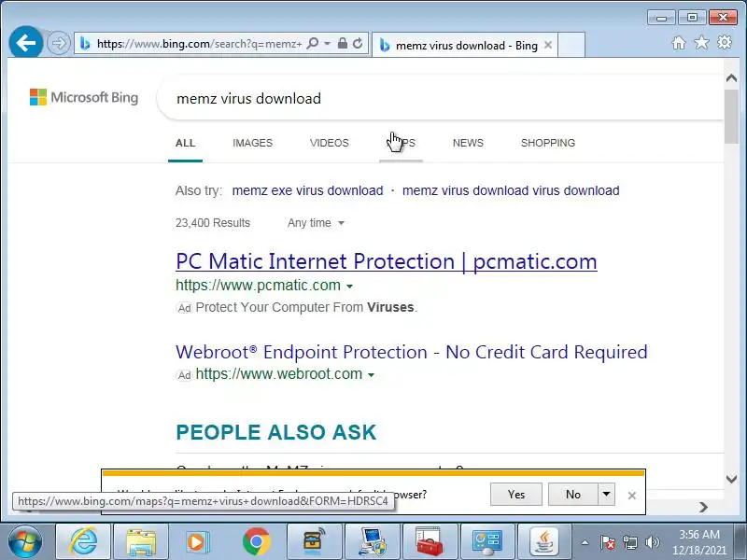
Task: Click into the Bing search box
Action: coord(441,99)
